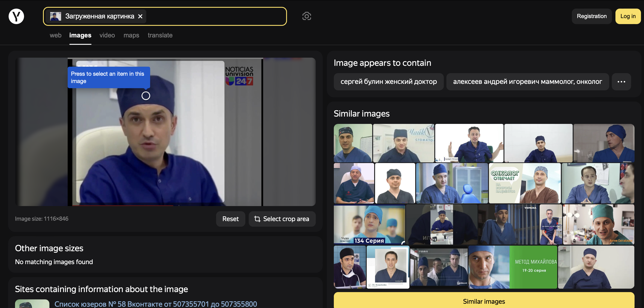Viewport: 644px width, 308px height.
Task: Open the Список юзеров № 58 Вконтакте link
Action: 156,304
